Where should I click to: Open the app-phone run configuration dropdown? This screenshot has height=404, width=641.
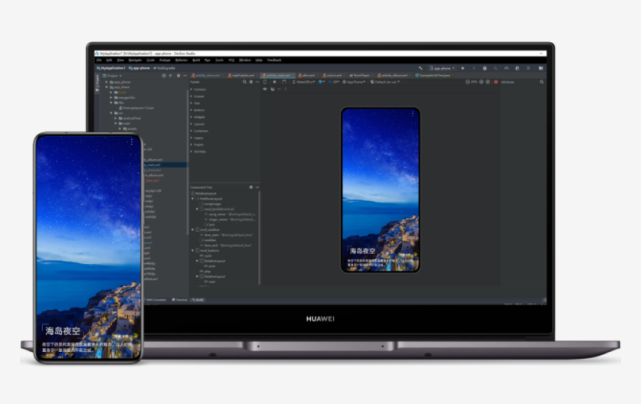[442, 68]
